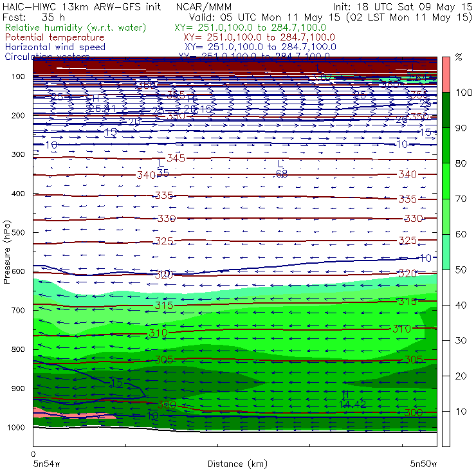Image resolution: width=476 pixels, height=476 pixels.
Task: Click the ".68" wind minimum value
Action: (281, 174)
